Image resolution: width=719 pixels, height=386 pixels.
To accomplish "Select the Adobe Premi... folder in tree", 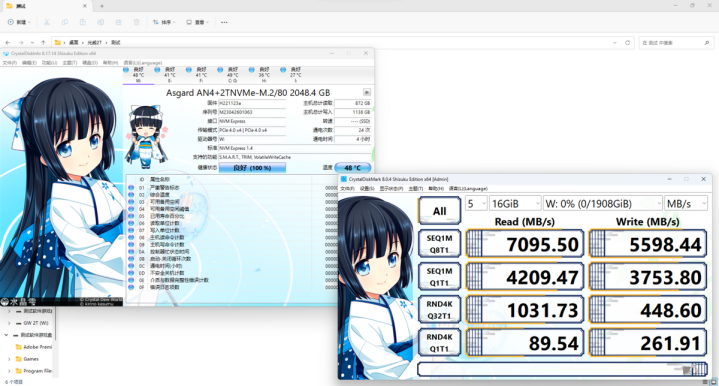I will [33, 347].
